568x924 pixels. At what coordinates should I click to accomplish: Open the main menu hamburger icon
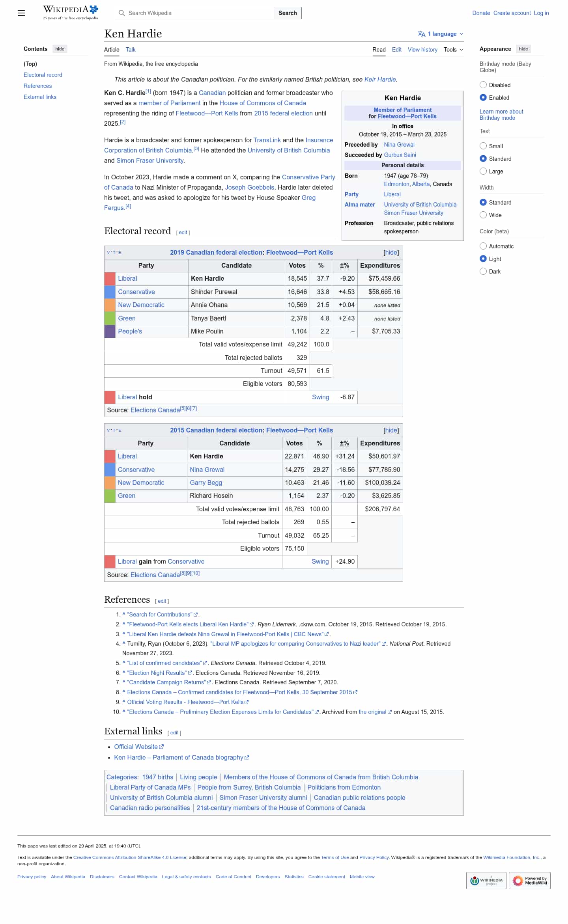pyautogui.click(x=21, y=13)
